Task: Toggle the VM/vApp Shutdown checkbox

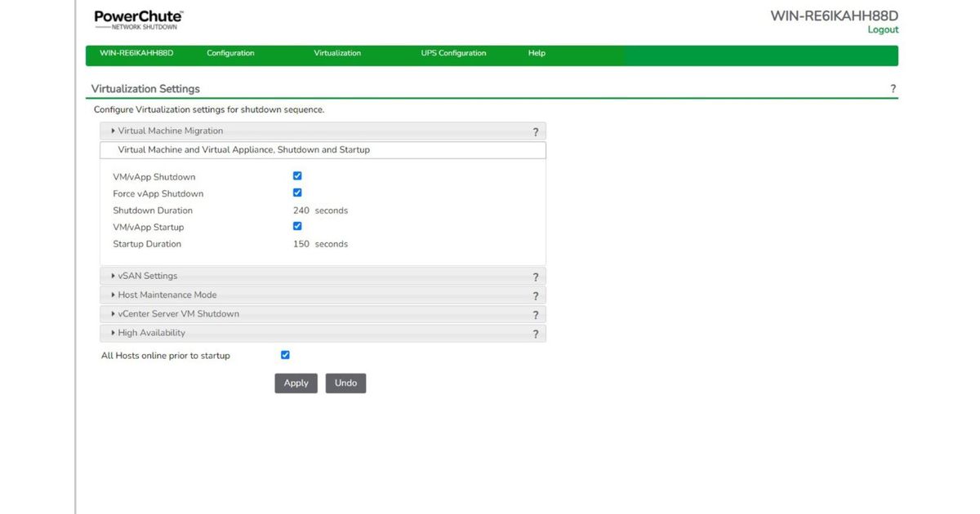Action: pyautogui.click(x=297, y=176)
